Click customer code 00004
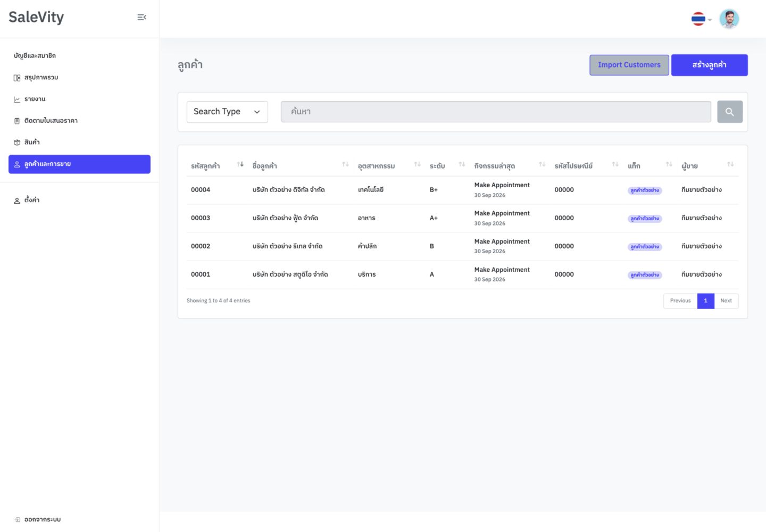Screen dimensions: 766x532 [x=201, y=190]
